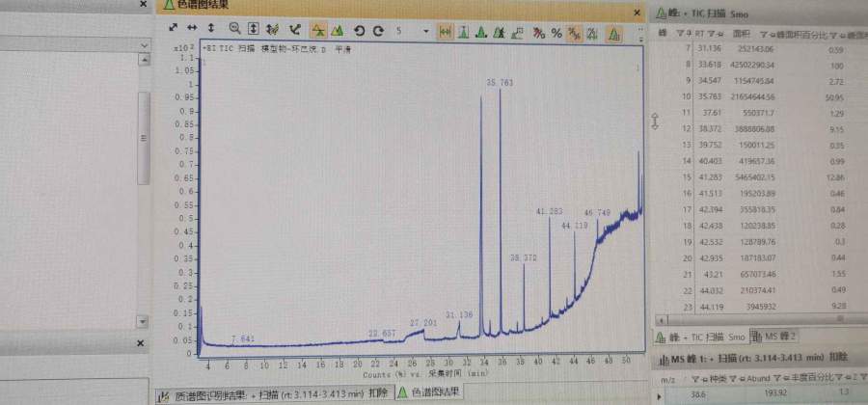Screen dimensions: 868x405
Task: Click the left panel scrollbar down arrow
Action: 143,321
